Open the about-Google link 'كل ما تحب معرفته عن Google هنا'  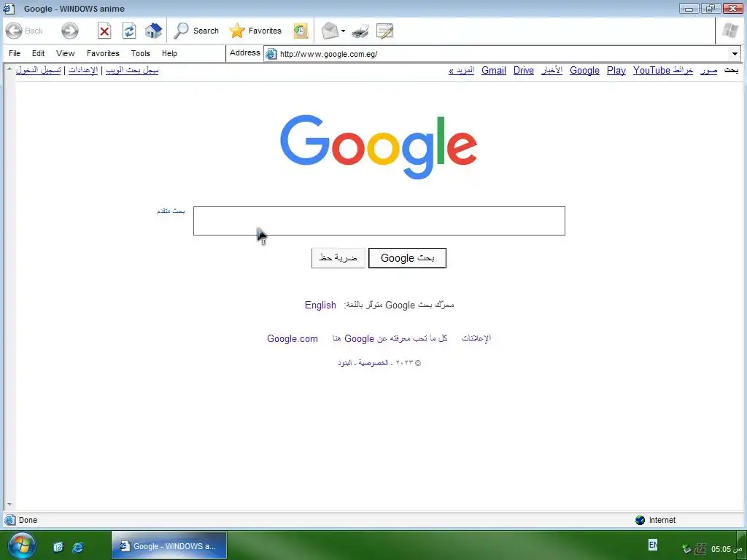coord(390,338)
